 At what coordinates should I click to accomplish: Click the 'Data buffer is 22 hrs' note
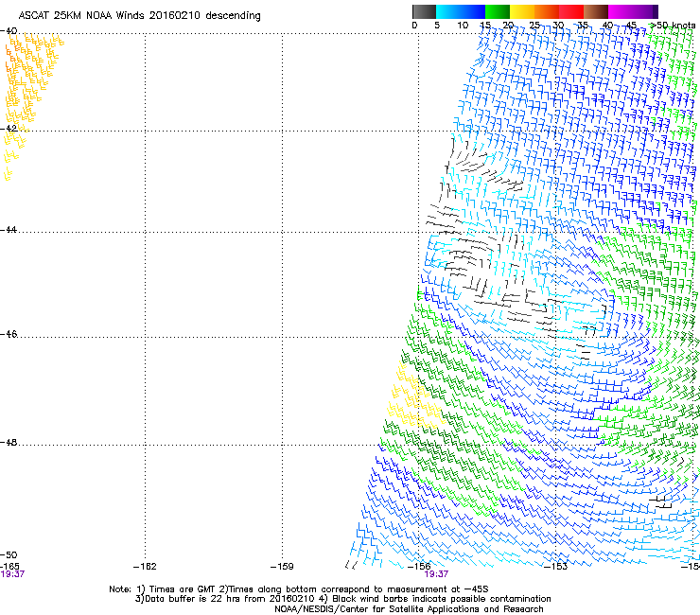(342, 599)
